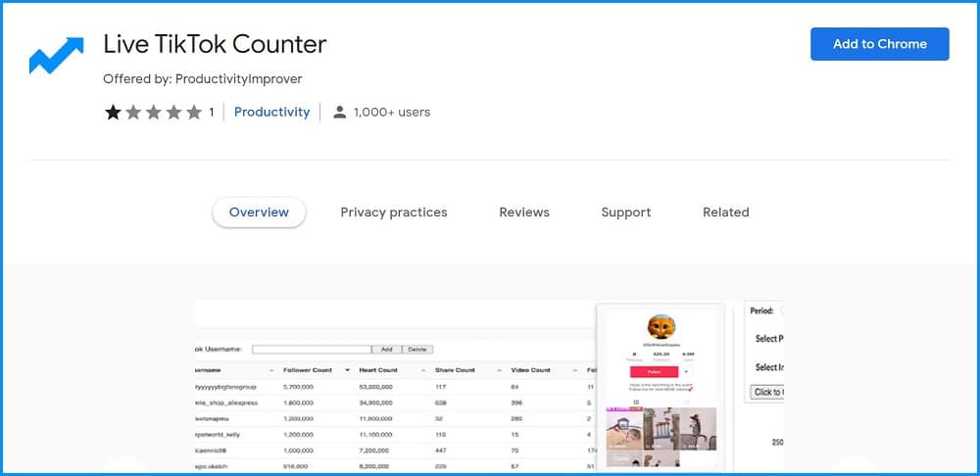The height and width of the screenshot is (476, 980).
Task: Click the person icon beside 1,000+ users
Action: pyautogui.click(x=339, y=113)
